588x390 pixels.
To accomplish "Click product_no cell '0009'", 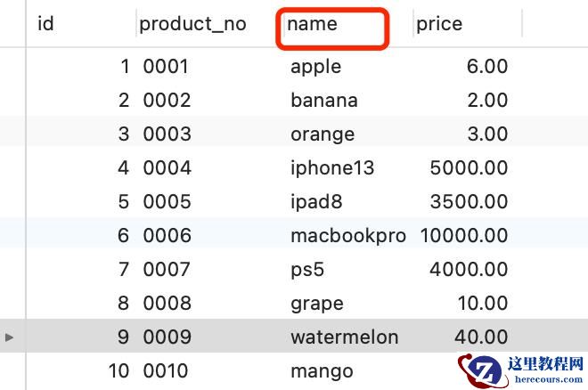I will [x=167, y=337].
